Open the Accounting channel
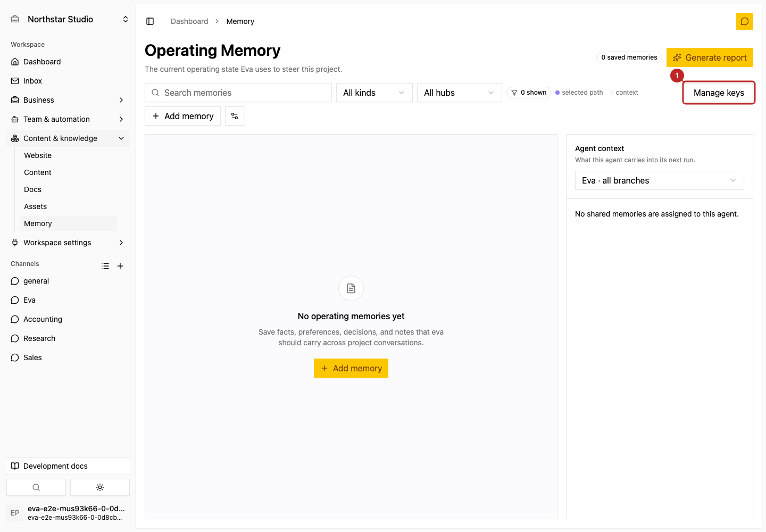766x532 pixels. click(68, 319)
